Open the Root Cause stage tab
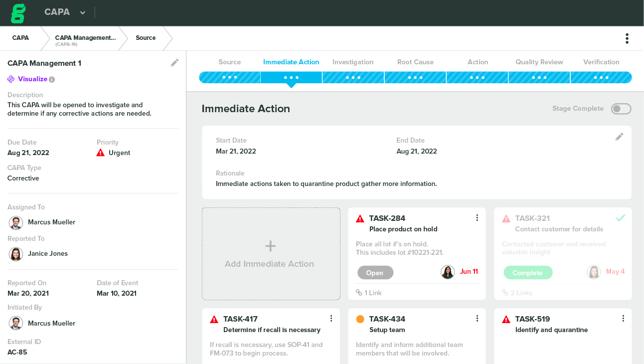Screen dimensions: 644x364 click(415, 62)
